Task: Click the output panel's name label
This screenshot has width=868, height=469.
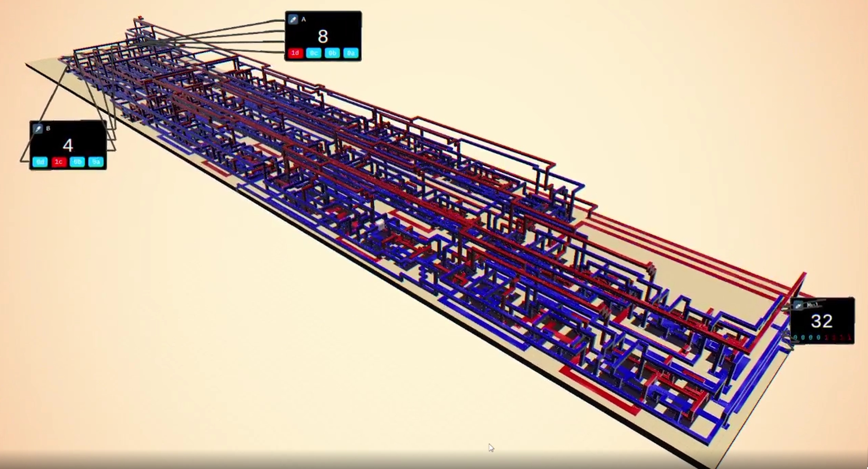Action: tap(812, 305)
